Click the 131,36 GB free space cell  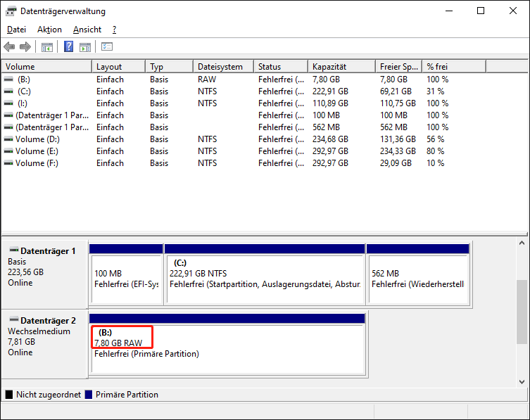tap(398, 139)
